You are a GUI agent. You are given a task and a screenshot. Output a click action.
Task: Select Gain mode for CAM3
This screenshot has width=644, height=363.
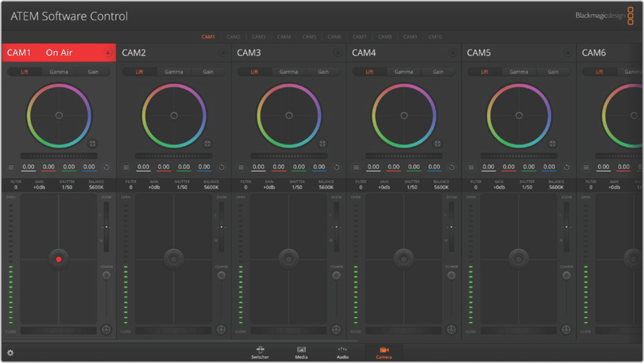[323, 72]
